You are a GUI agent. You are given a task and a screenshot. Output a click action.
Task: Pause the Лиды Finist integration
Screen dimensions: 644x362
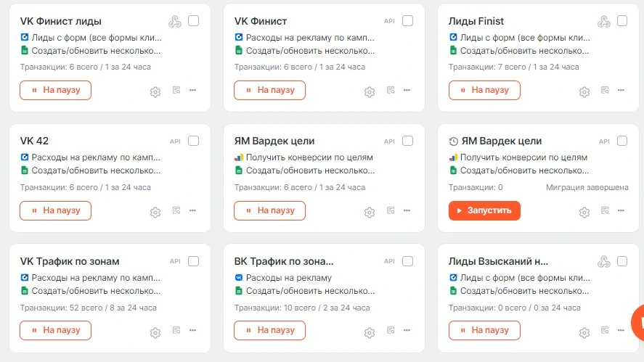485,90
